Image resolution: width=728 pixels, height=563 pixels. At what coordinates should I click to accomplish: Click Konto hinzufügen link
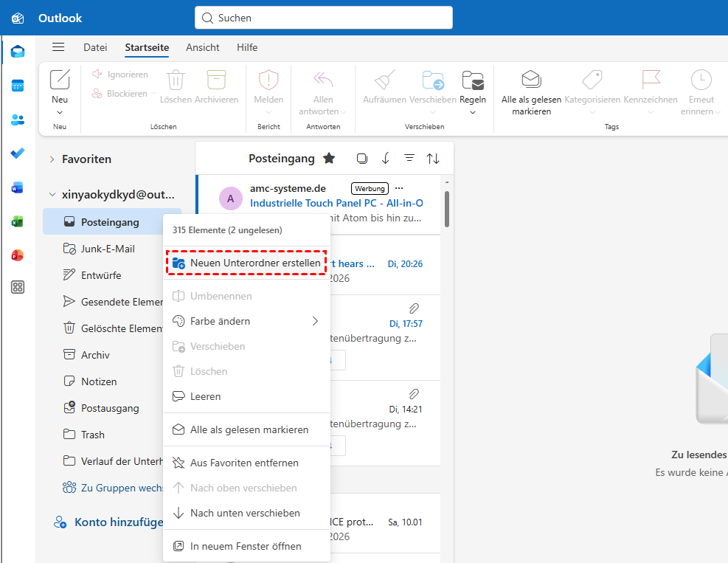118,522
